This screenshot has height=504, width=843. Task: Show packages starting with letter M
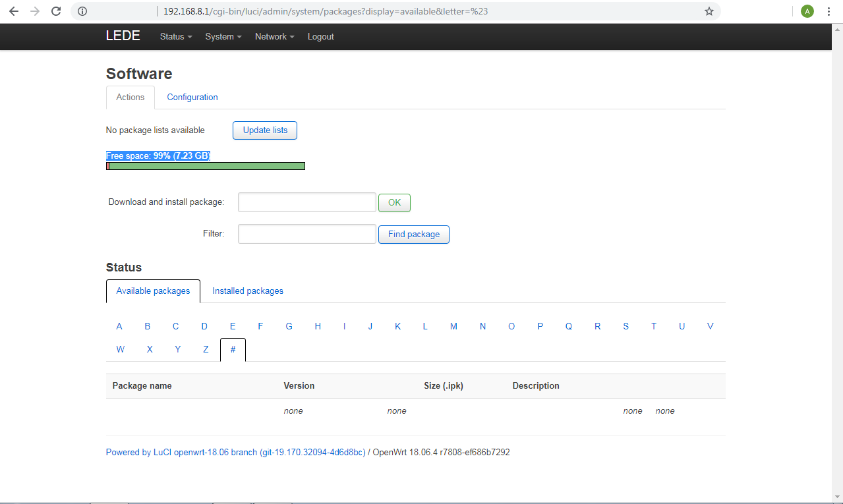(453, 327)
